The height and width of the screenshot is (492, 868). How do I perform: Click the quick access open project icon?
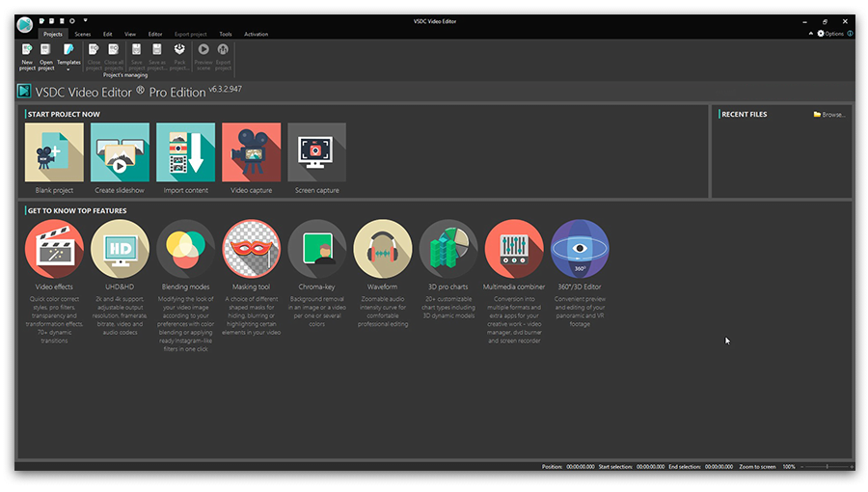click(51, 21)
